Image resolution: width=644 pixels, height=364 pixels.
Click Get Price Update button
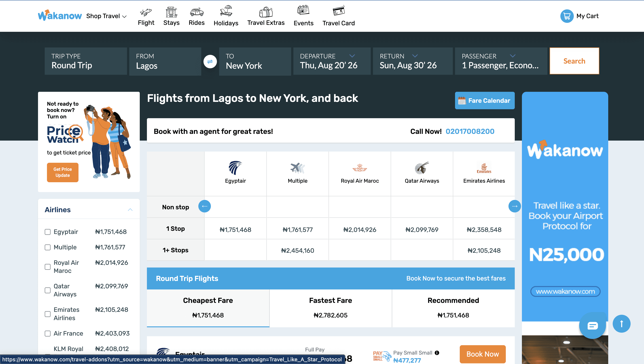[x=63, y=172]
